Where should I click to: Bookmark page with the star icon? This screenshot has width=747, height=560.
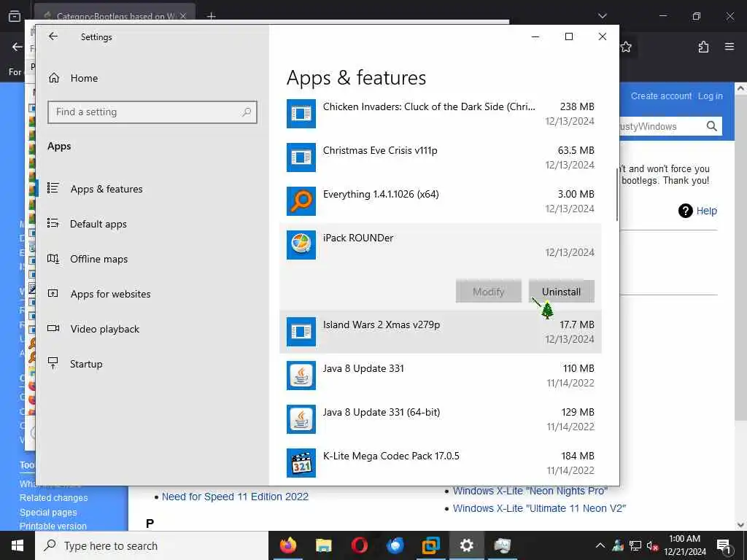626,47
